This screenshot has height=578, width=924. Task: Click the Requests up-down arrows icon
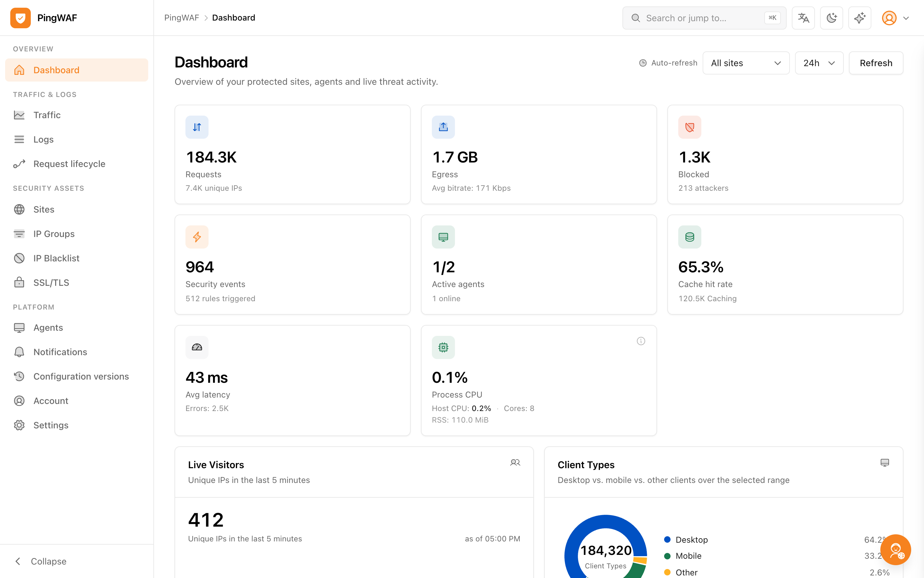[197, 127]
